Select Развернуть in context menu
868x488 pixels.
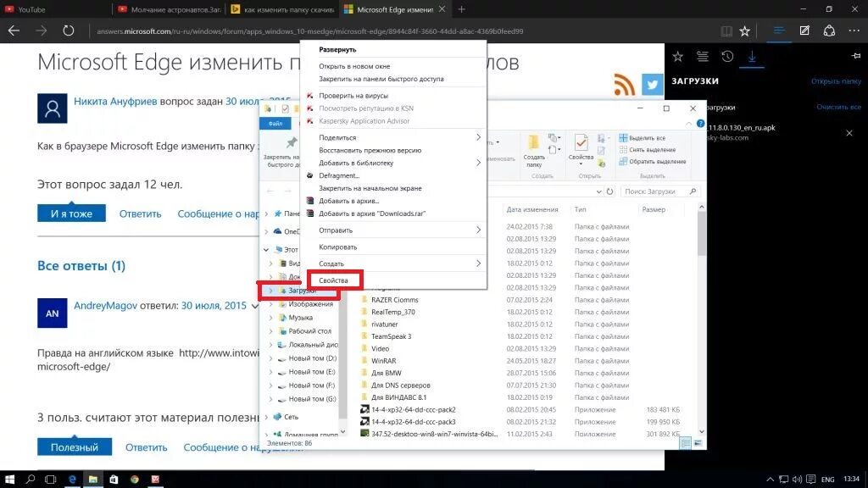pyautogui.click(x=337, y=49)
